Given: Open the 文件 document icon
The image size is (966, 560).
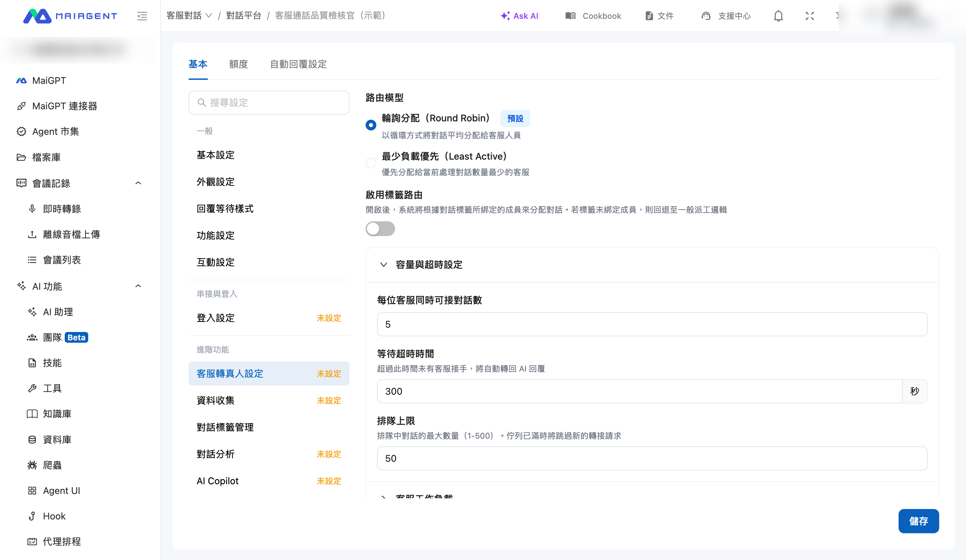Looking at the screenshot, I should click(x=649, y=16).
